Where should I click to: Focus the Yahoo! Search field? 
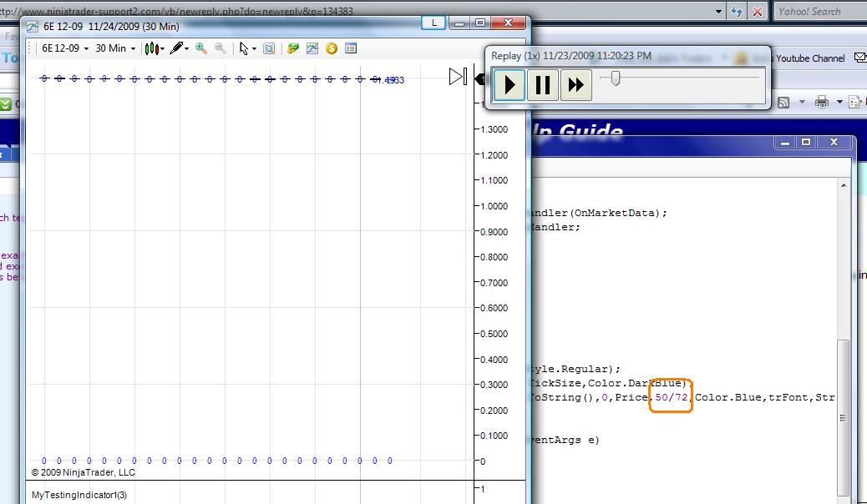pos(820,11)
